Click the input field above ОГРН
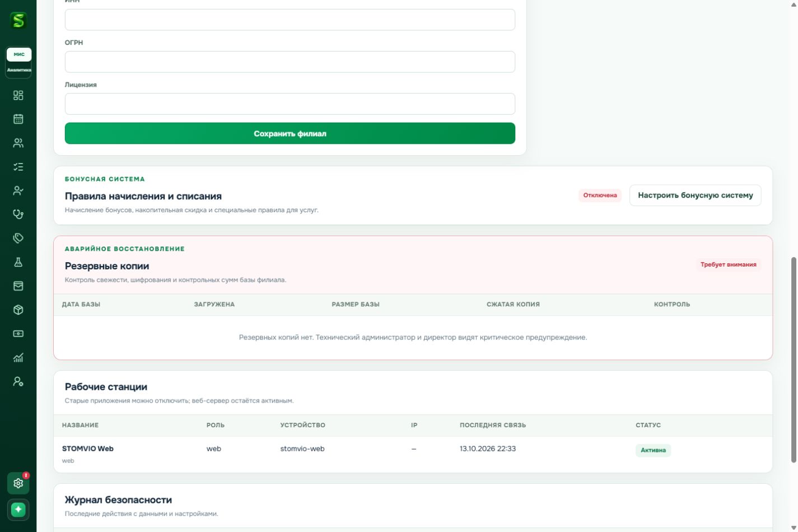The height and width of the screenshot is (532, 798). (290, 20)
